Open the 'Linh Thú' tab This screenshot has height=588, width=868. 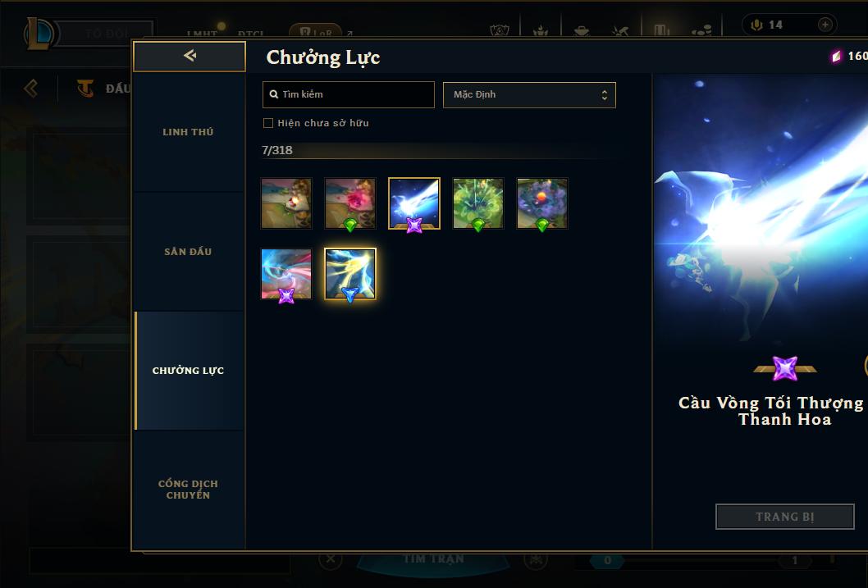click(188, 132)
